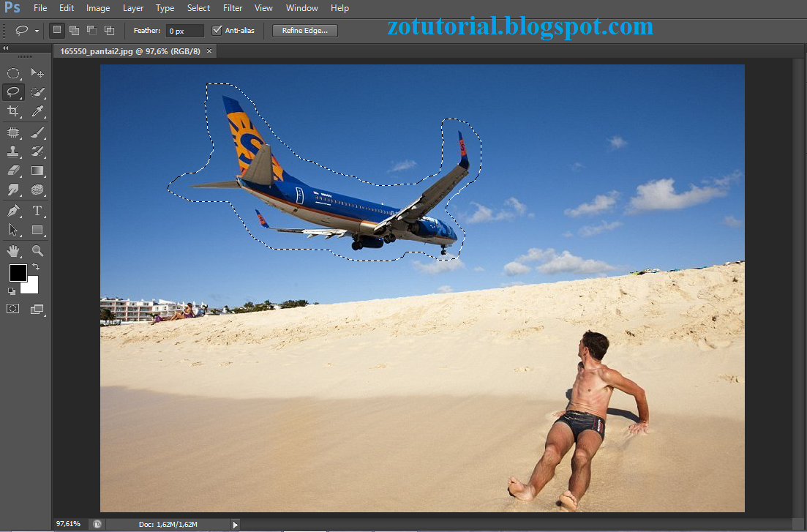
Task: Open the white background color picker
Action: coord(32,287)
